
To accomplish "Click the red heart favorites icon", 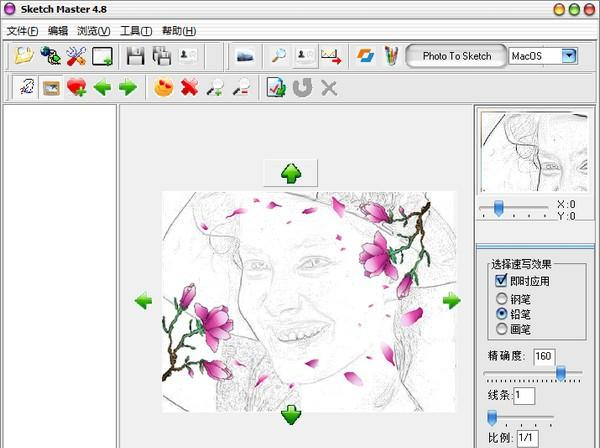I will (76, 88).
